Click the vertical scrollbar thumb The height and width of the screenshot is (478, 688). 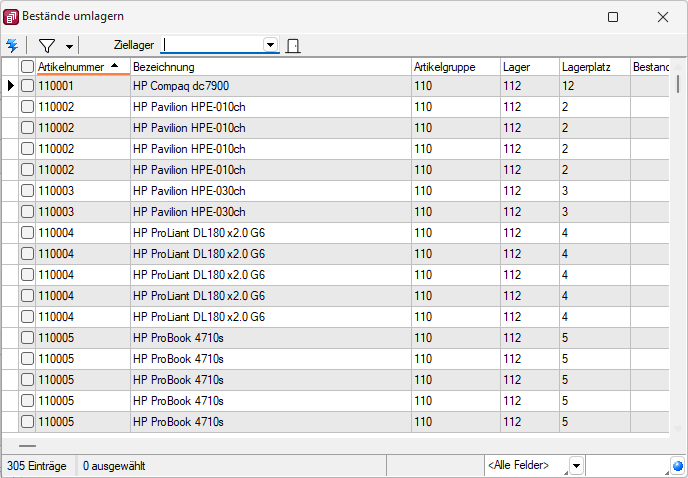678,84
